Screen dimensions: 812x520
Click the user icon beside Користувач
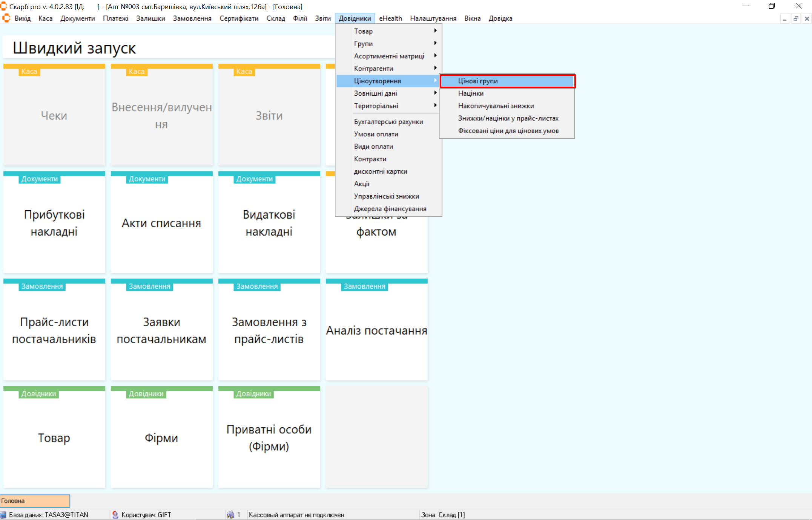click(115, 515)
